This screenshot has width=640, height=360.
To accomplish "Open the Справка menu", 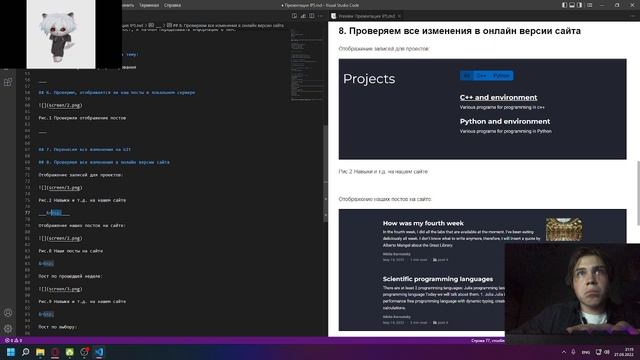I will pyautogui.click(x=172, y=5).
